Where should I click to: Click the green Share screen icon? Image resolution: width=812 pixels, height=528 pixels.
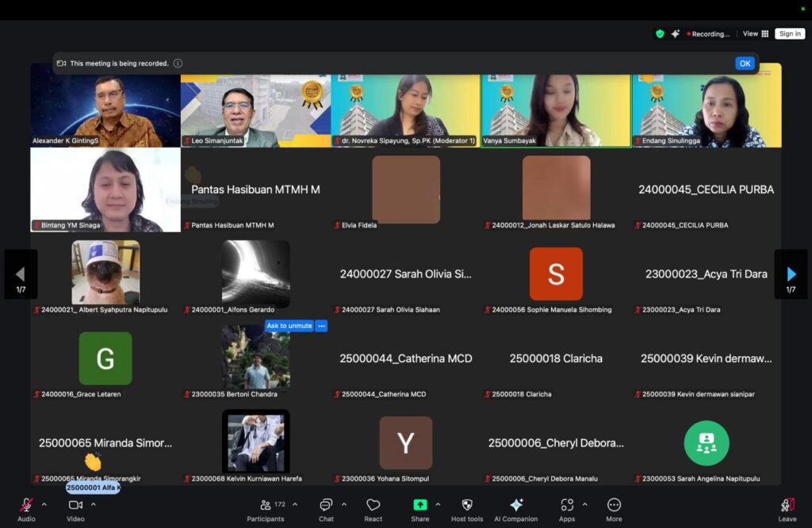pyautogui.click(x=419, y=505)
